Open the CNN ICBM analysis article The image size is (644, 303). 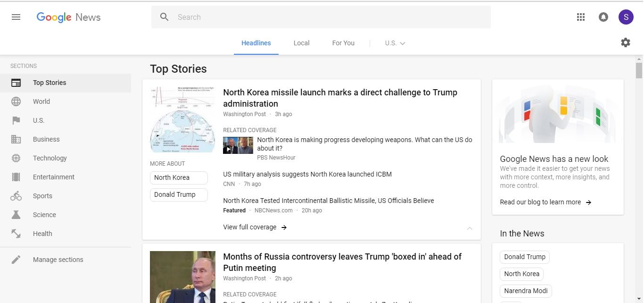pyautogui.click(x=307, y=174)
